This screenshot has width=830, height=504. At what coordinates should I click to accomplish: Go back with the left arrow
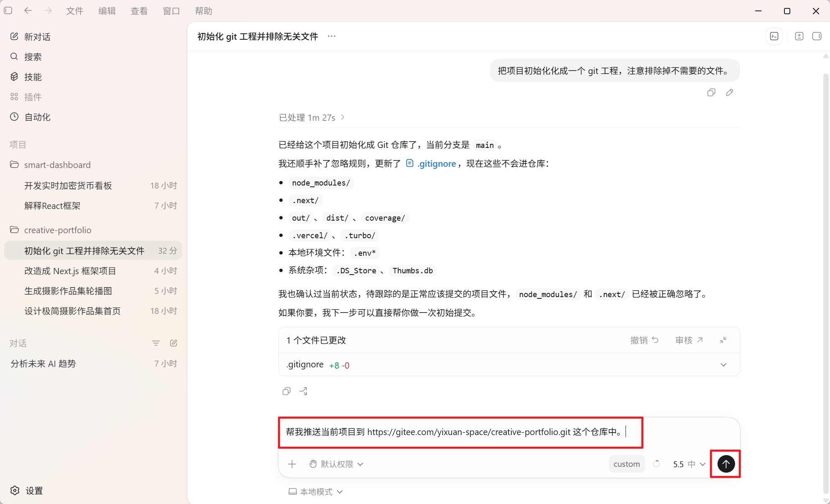pos(28,10)
